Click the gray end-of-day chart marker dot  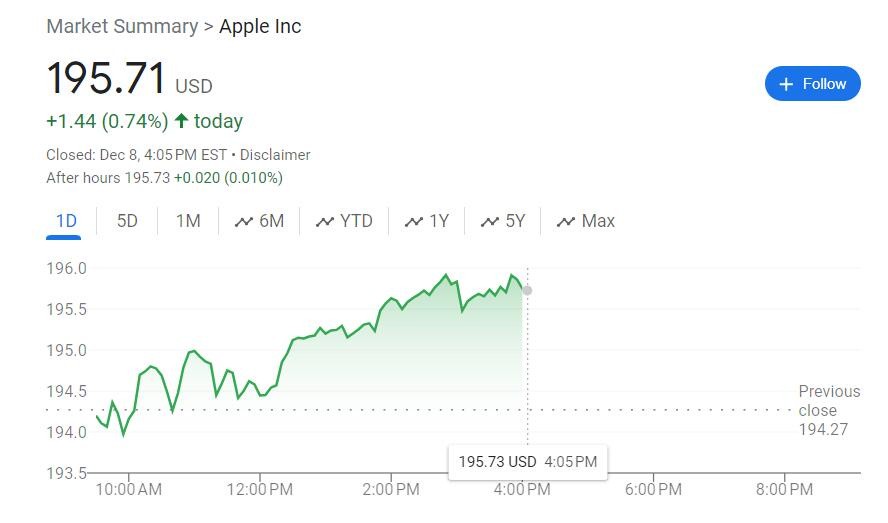527,290
